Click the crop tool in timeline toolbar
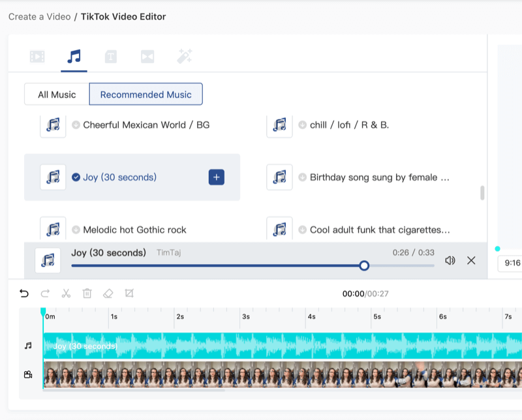 [x=129, y=293]
